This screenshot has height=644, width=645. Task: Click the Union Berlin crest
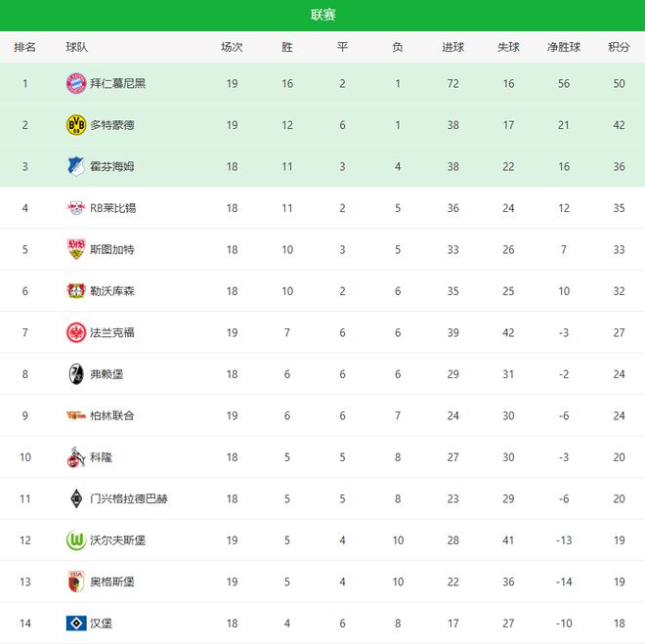coord(76,415)
